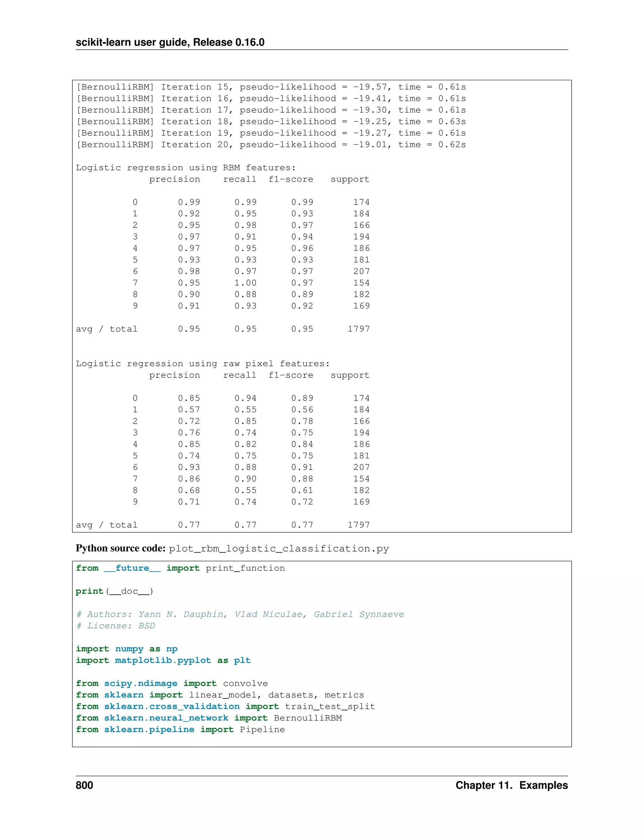
Task: Click precision 0.93 in raw pixel class 6 row
Action: tap(189, 467)
